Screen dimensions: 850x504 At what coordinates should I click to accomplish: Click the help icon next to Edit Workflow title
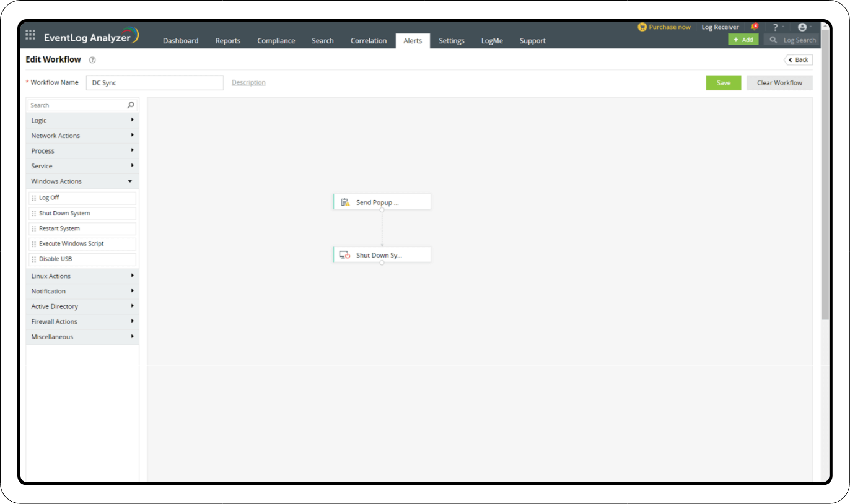coord(92,59)
